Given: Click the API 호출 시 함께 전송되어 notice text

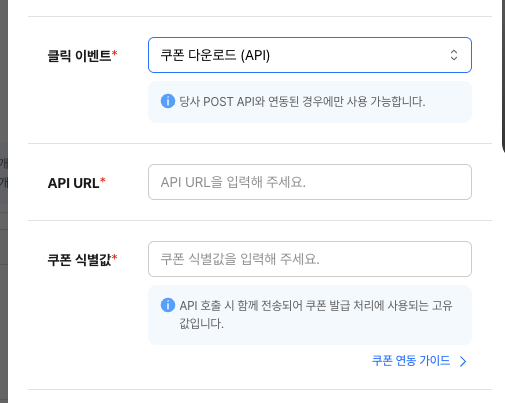Looking at the screenshot, I should pos(316,305).
